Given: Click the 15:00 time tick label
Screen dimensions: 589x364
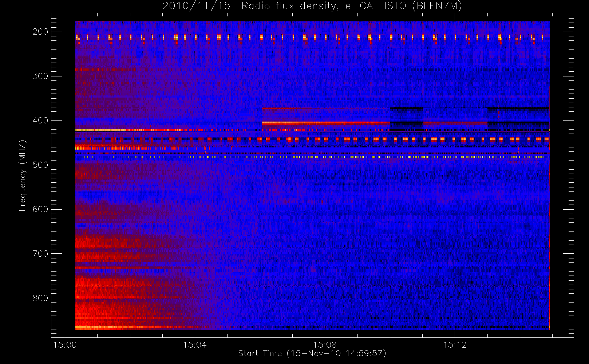Looking at the screenshot, I should click(x=65, y=345).
